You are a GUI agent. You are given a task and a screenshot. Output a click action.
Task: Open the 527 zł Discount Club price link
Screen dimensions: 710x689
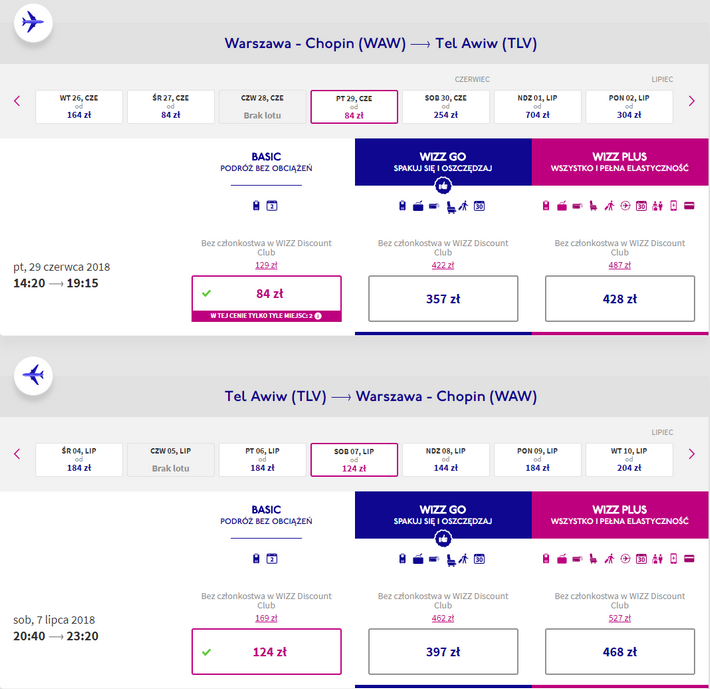click(620, 617)
